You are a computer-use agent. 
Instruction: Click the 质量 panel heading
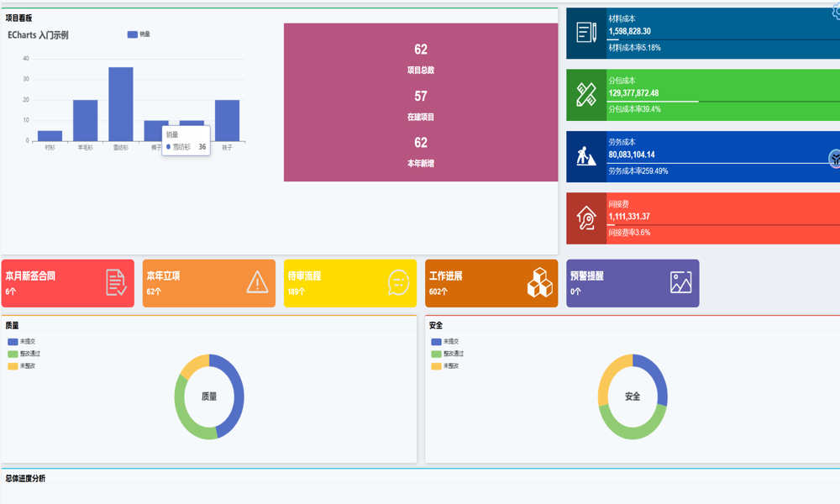(x=12, y=326)
